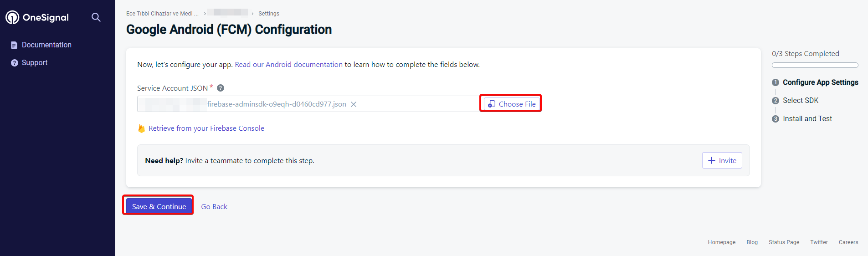Click the Documentation page icon in sidebar
The width and height of the screenshot is (868, 256).
14,45
